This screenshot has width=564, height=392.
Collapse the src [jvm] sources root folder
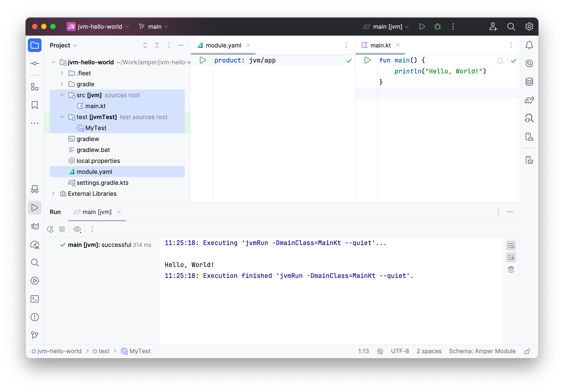coord(62,95)
